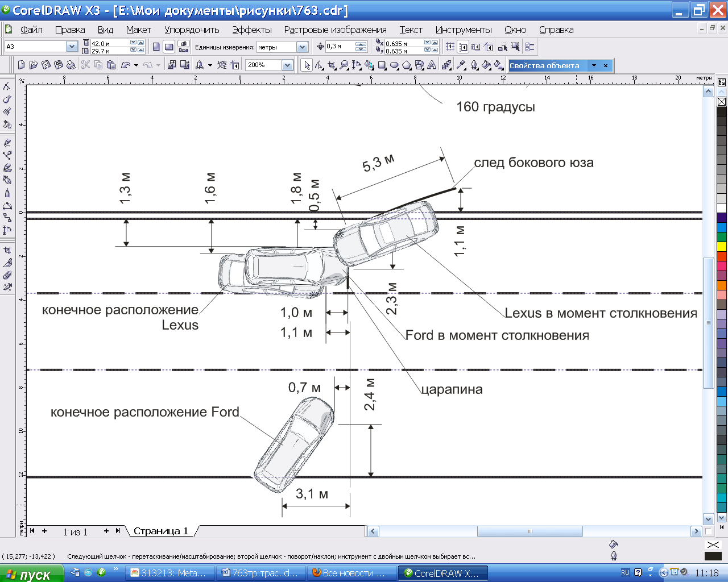Select the Ellipse tool
The image size is (728, 582).
[394, 65]
